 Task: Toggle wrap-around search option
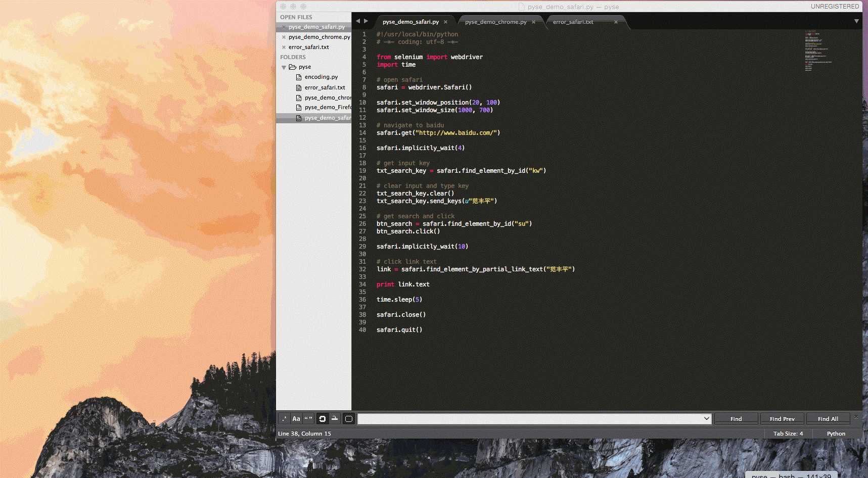click(x=322, y=419)
